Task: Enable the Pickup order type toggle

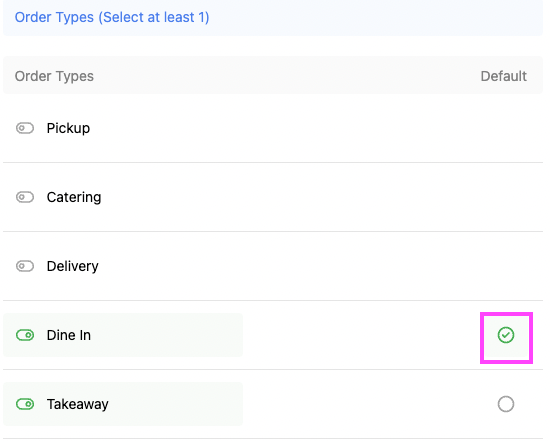Action: click(25, 128)
